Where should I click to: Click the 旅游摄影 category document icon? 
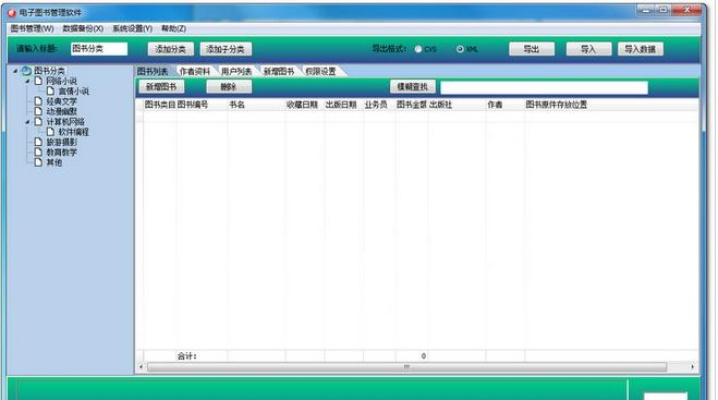[38, 142]
